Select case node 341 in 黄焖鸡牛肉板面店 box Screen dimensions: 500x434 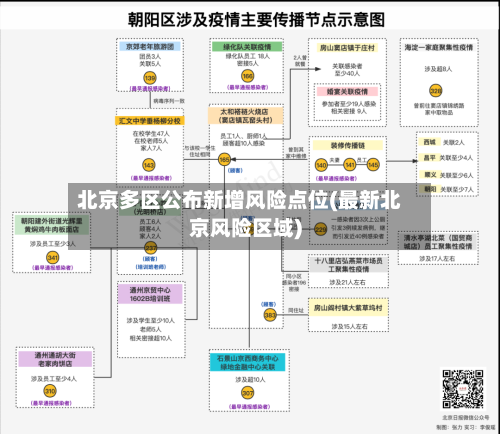(53, 257)
